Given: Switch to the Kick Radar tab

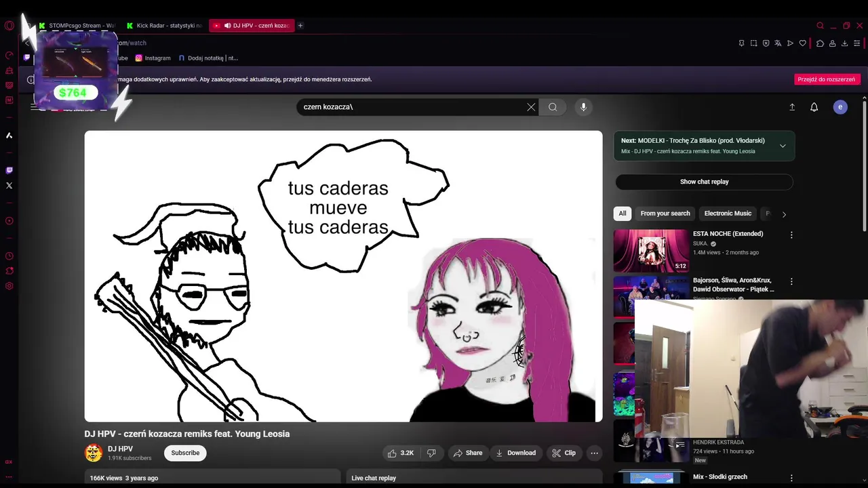Looking at the screenshot, I should coord(165,26).
